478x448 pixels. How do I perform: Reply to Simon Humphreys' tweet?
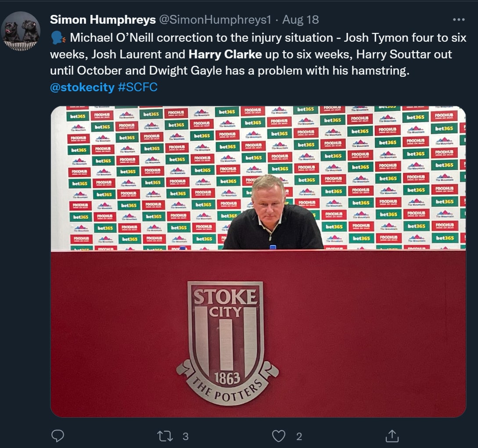tap(58, 436)
